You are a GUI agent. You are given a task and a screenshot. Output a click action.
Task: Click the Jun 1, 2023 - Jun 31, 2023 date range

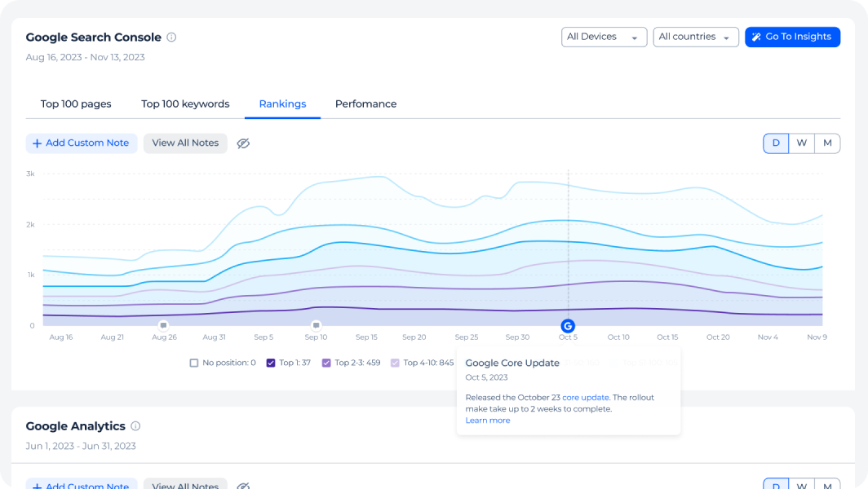pos(81,446)
